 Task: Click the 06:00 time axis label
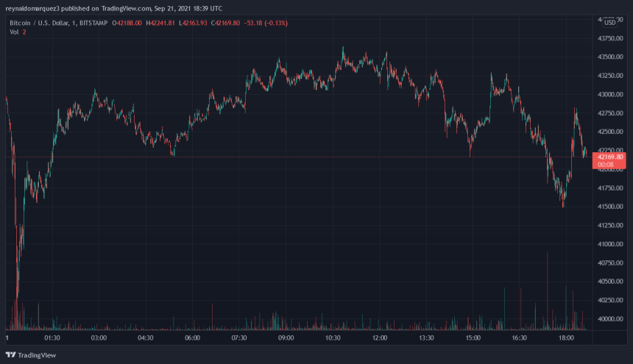(x=193, y=338)
